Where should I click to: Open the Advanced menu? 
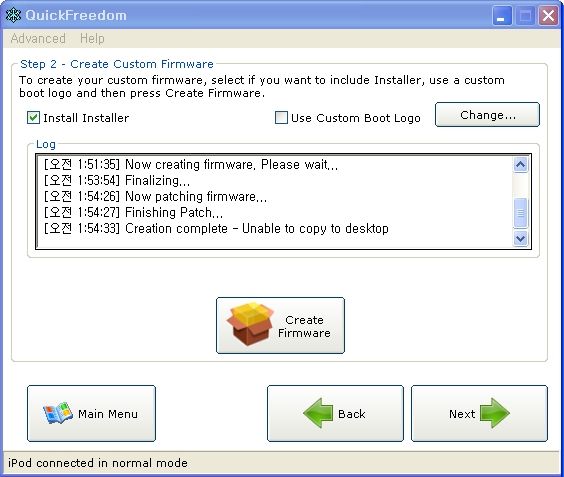coord(38,38)
